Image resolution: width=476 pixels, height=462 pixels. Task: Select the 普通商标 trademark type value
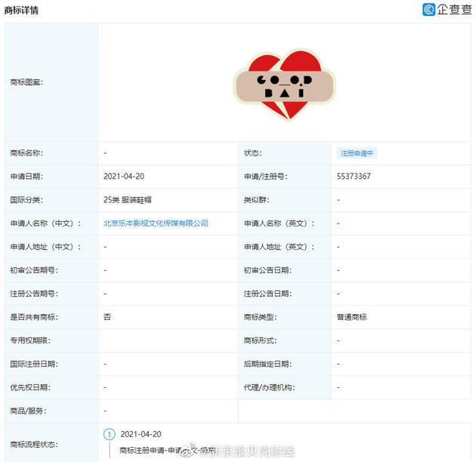pyautogui.click(x=352, y=317)
